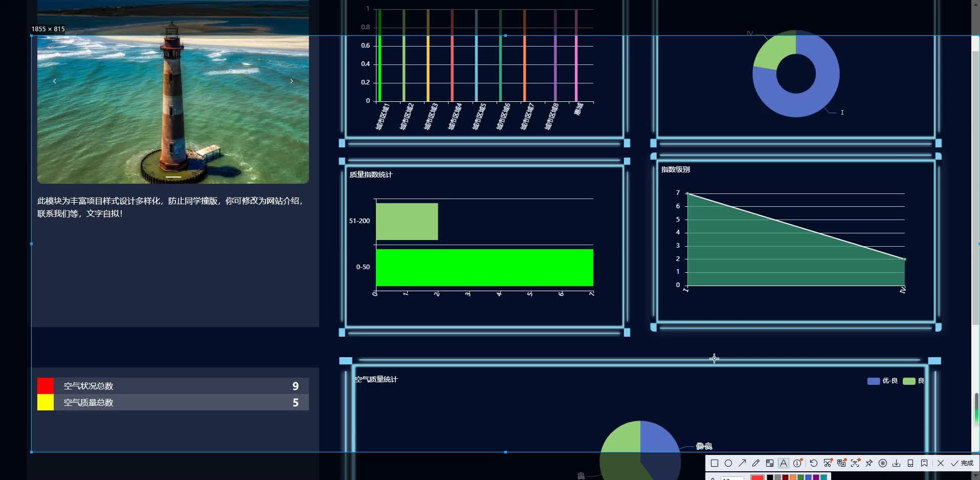Start screen recording with the record icon

[x=883, y=463]
